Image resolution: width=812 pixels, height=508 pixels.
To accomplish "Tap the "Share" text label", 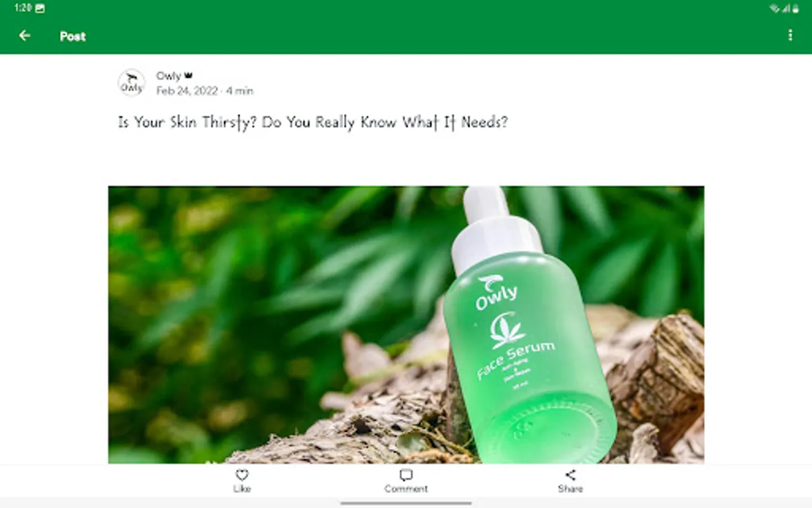I will point(570,489).
